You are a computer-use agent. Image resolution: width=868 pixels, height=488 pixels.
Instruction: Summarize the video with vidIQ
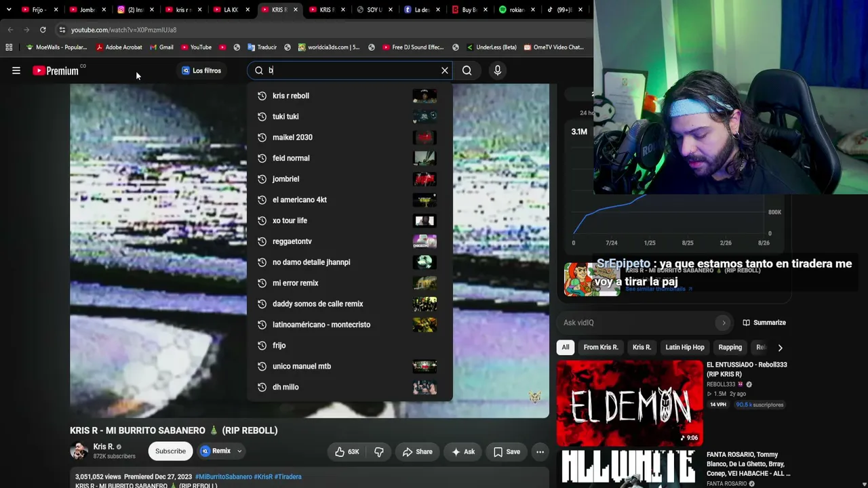pyautogui.click(x=764, y=323)
